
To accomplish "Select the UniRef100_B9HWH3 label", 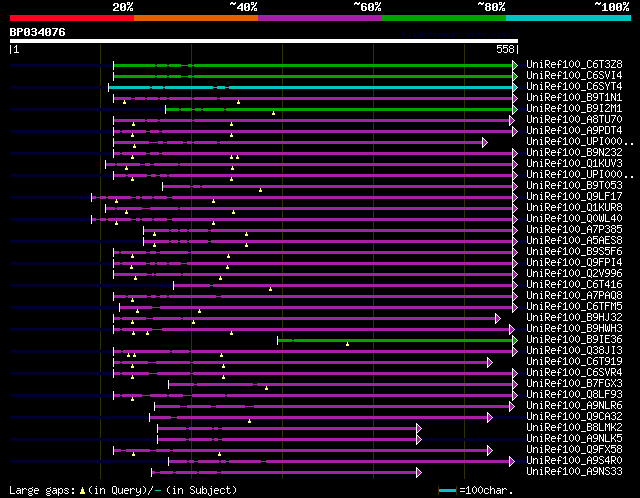I will [574, 329].
